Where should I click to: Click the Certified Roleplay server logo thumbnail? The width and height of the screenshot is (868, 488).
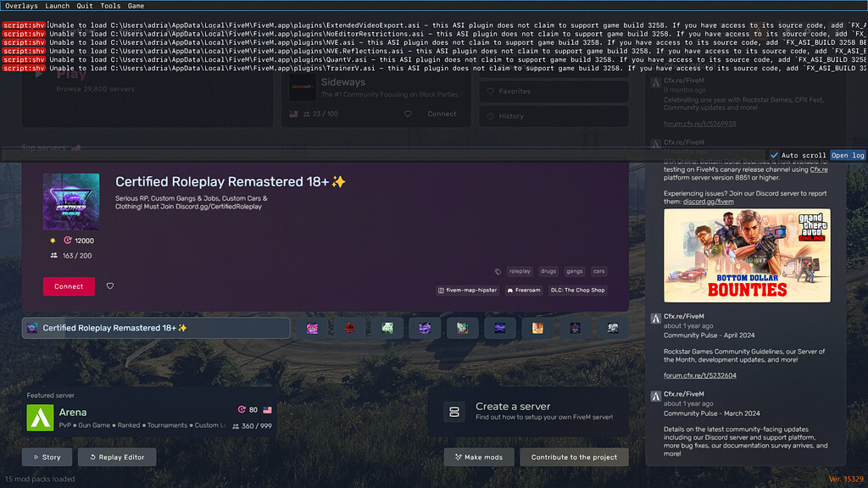point(71,202)
